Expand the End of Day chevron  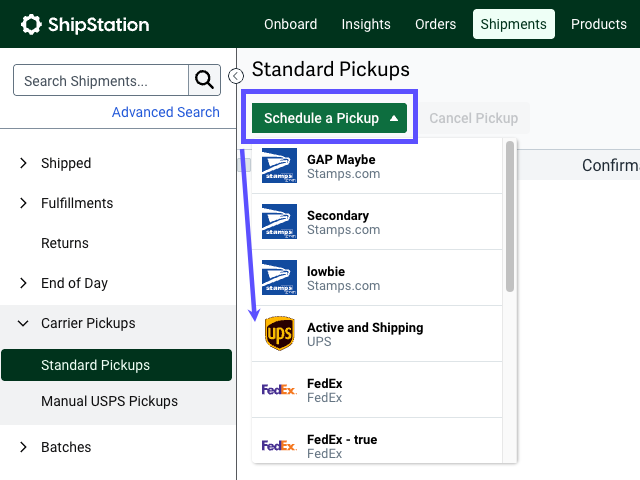tap(23, 283)
